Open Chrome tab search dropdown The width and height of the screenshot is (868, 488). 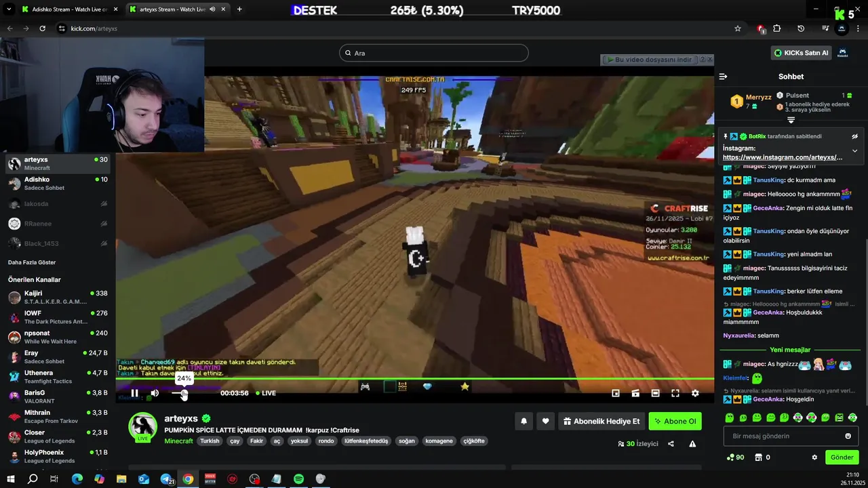pyautogui.click(x=9, y=9)
